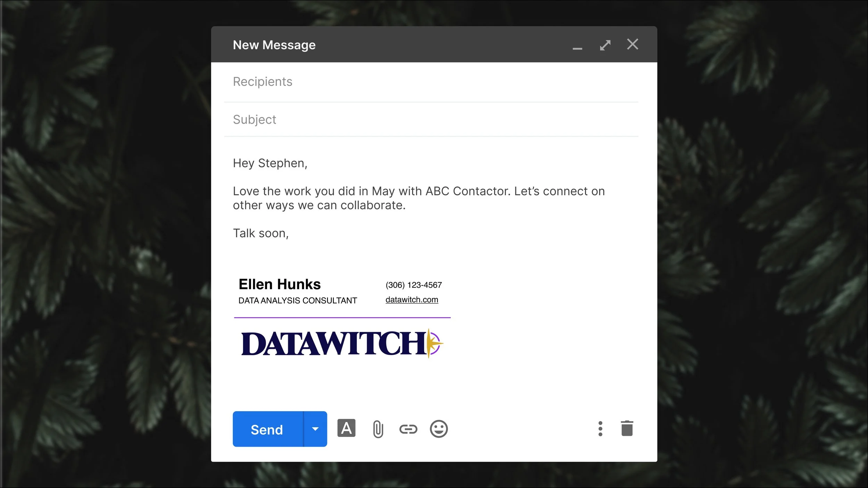Viewport: 868px width, 488px height.
Task: Click 'DATA ANALYSIS CONSULTANT' title text
Action: [x=298, y=301]
